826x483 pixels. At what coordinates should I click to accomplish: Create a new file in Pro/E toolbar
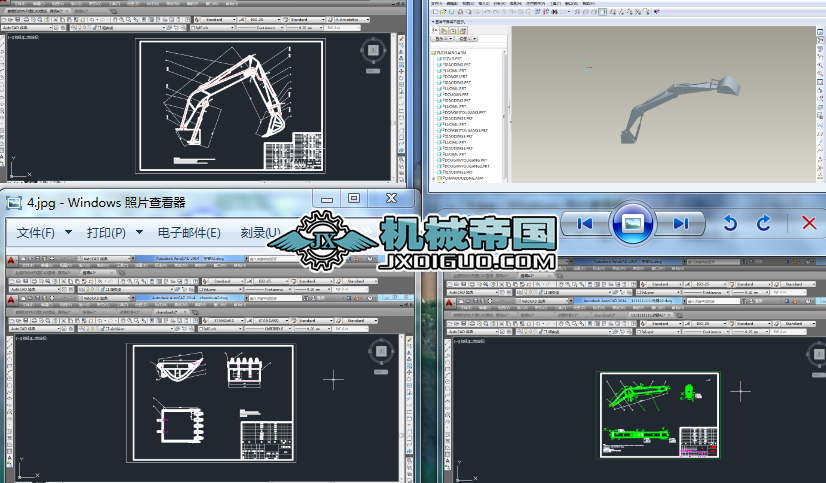(x=435, y=12)
